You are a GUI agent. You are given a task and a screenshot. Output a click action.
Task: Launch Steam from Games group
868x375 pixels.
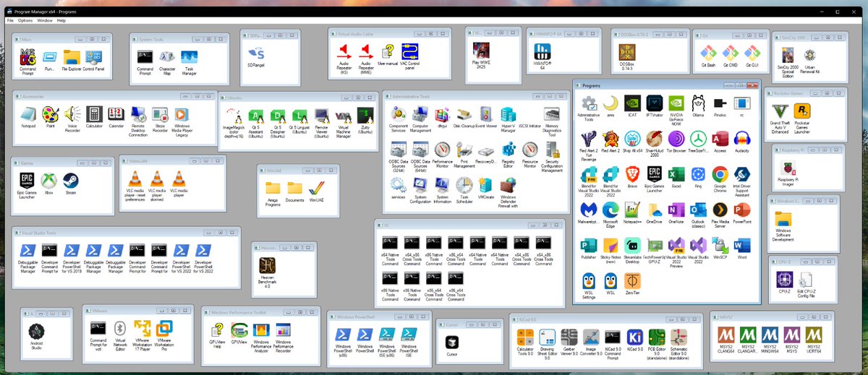[x=70, y=180]
